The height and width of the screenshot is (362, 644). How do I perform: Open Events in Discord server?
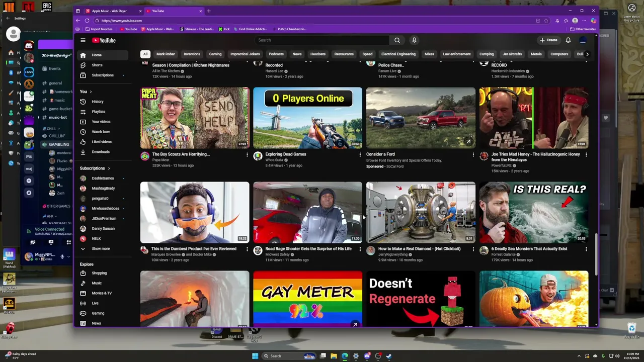(x=54, y=68)
